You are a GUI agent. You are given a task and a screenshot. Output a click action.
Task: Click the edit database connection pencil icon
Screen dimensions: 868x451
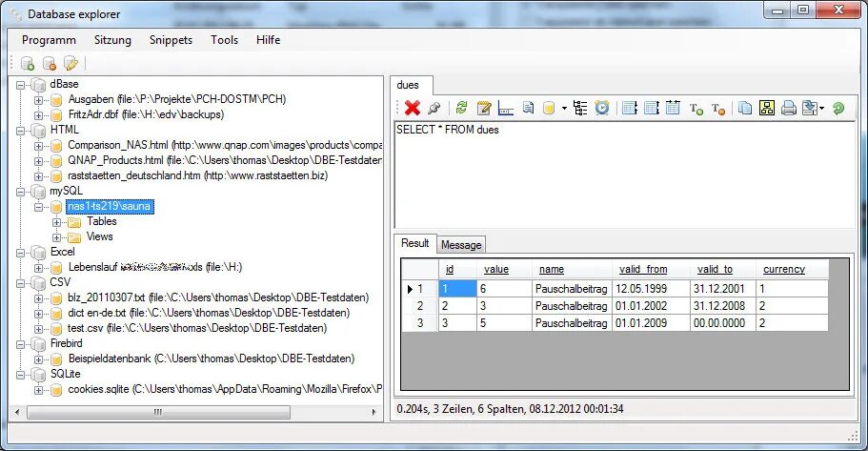[71, 63]
